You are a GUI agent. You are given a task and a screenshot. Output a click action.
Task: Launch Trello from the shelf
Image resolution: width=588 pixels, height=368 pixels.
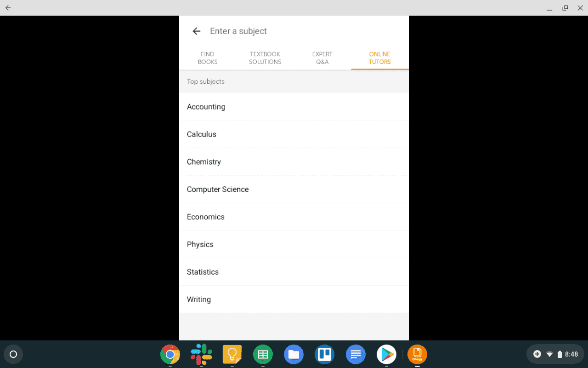324,354
